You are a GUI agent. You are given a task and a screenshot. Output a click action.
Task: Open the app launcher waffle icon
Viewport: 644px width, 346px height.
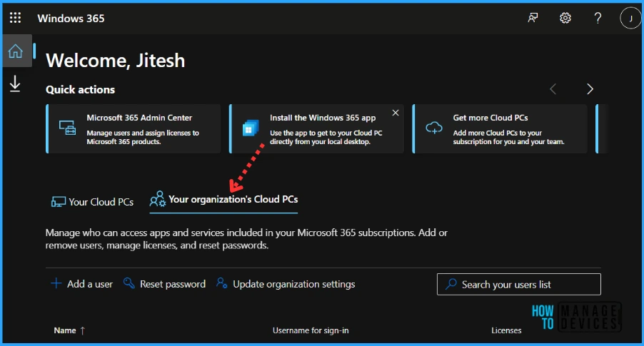coord(15,18)
